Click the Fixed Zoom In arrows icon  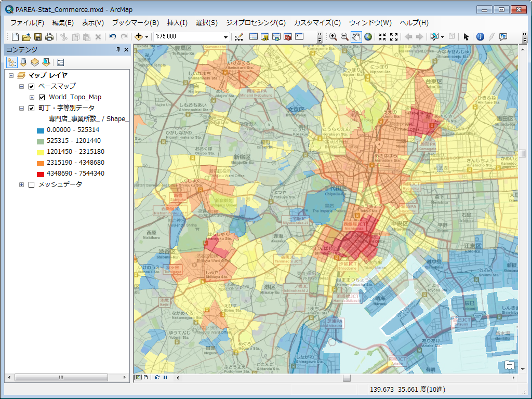[x=382, y=37]
